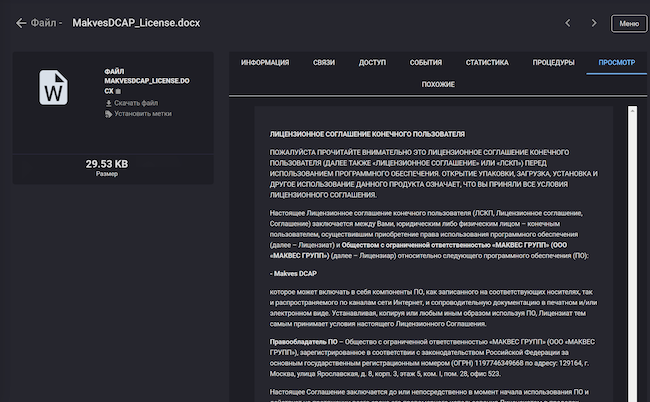Click the Word document file icon

(53, 87)
